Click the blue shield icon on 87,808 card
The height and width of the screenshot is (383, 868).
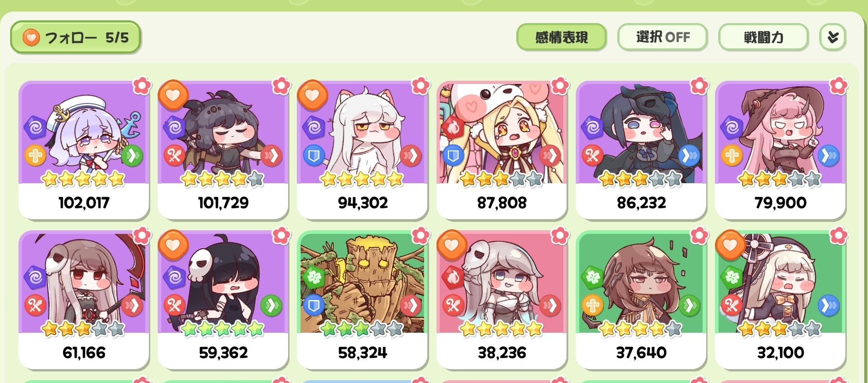coord(453,156)
